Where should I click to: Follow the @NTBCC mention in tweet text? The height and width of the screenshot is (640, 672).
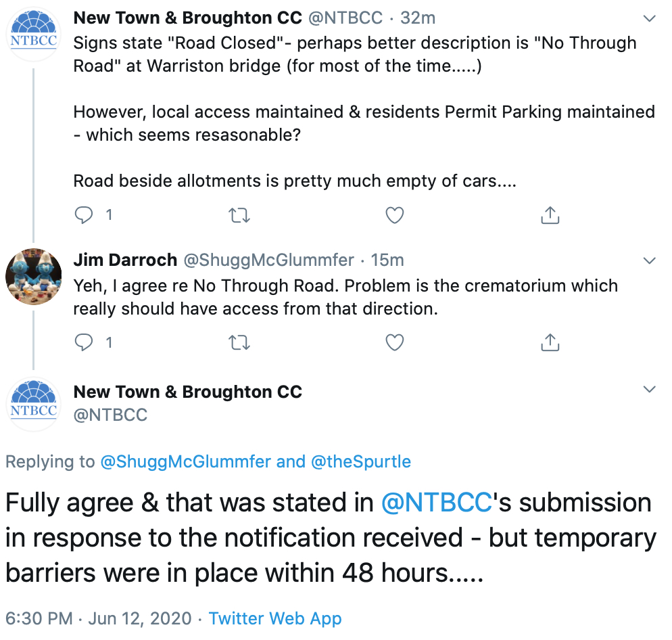[x=436, y=502]
